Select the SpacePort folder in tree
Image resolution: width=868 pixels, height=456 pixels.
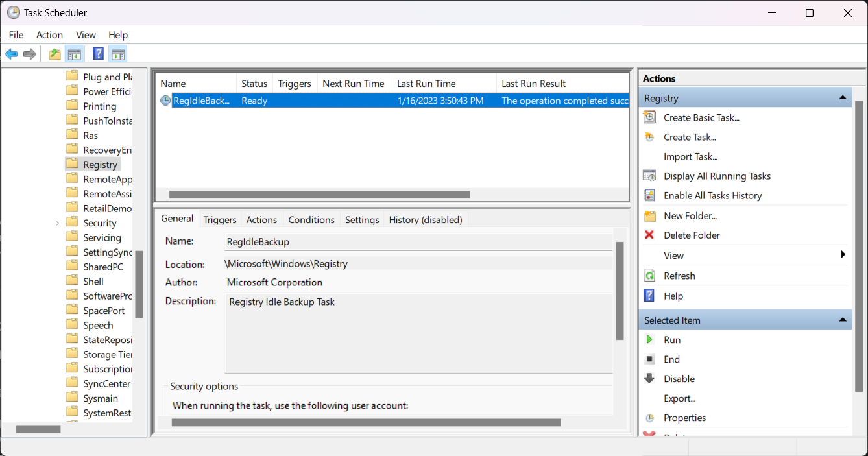[104, 311]
